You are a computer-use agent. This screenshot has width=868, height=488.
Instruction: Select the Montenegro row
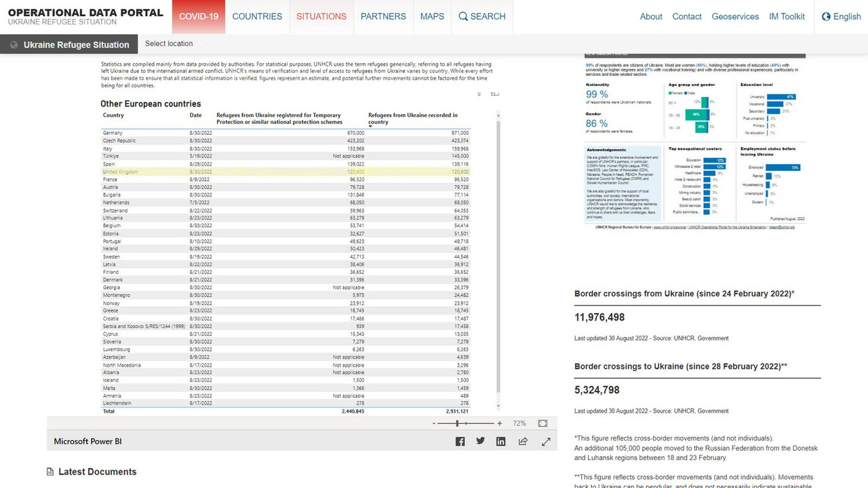click(285, 295)
